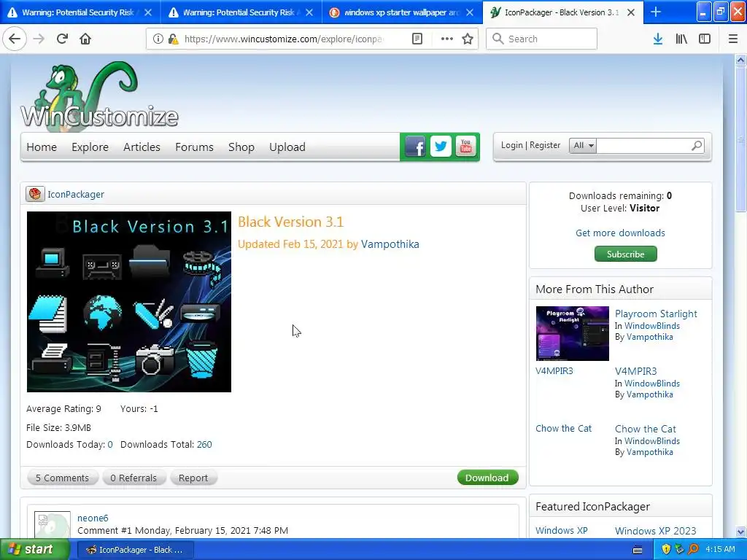
Task: Click the Login link
Action: [511, 145]
